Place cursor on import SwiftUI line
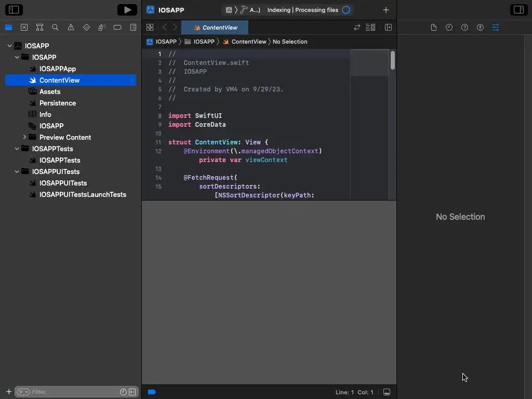532x399 pixels. point(195,116)
